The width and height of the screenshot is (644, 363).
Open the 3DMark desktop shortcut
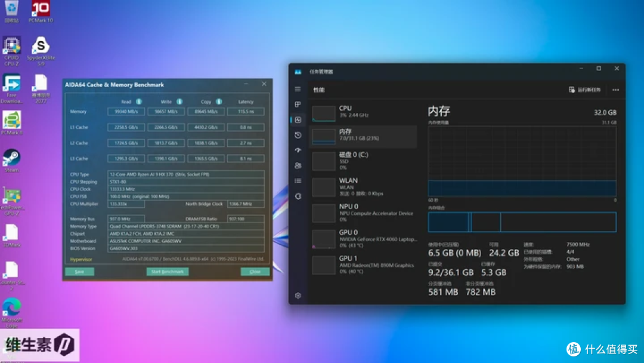tap(11, 236)
